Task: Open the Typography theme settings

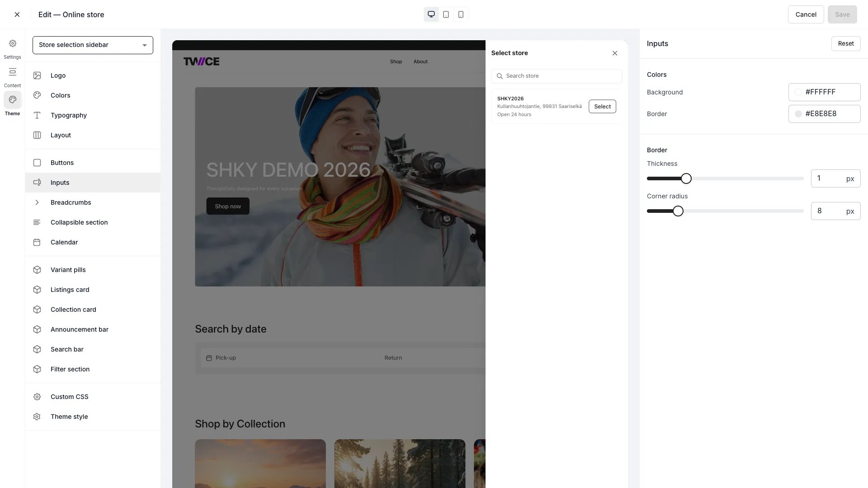Action: 93,115
